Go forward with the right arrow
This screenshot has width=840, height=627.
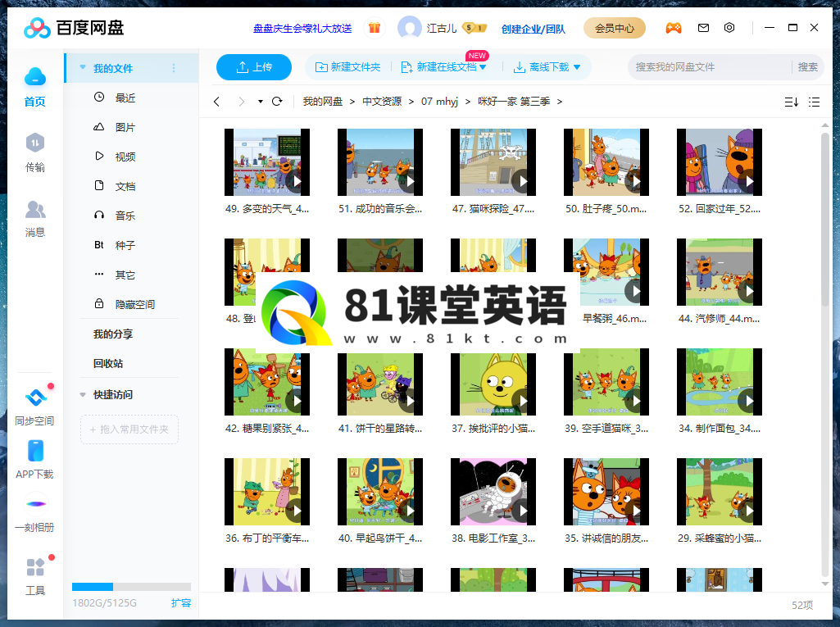241,102
